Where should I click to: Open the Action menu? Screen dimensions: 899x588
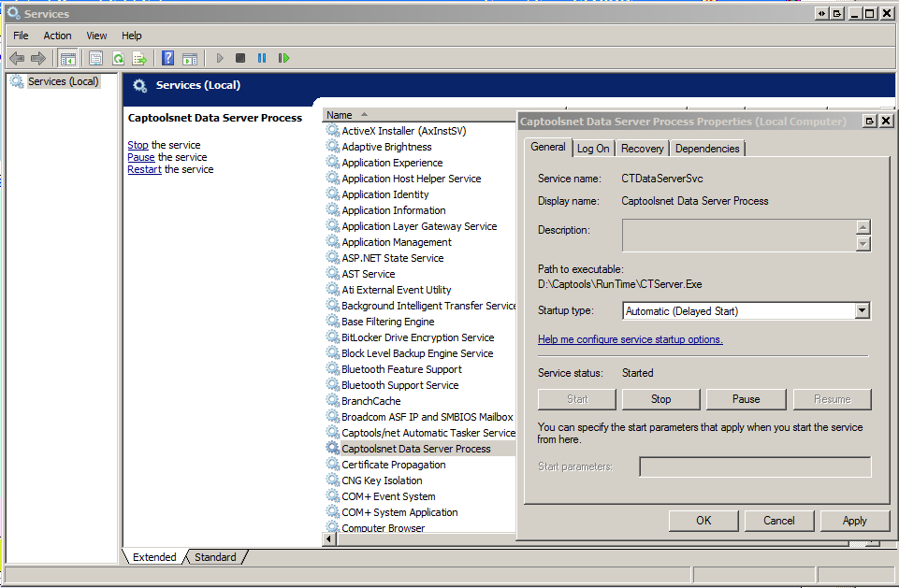point(57,36)
